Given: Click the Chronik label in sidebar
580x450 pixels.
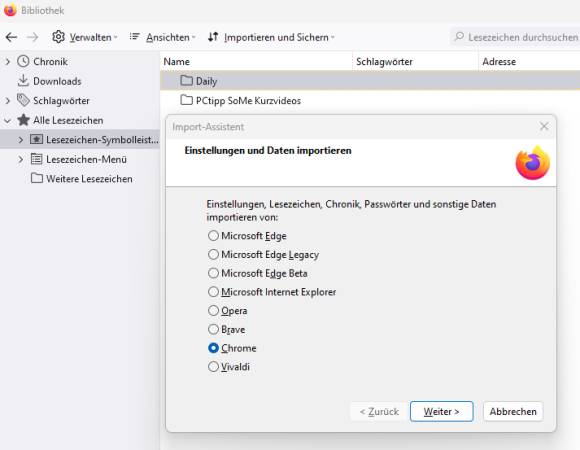Looking at the screenshot, I should click(x=50, y=61).
